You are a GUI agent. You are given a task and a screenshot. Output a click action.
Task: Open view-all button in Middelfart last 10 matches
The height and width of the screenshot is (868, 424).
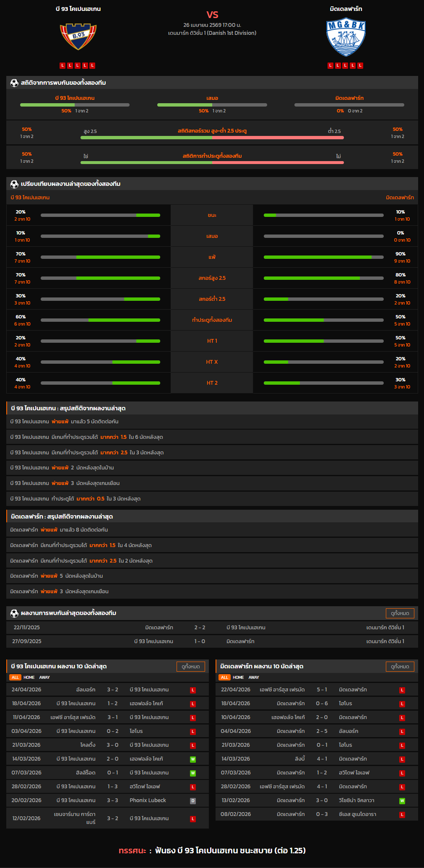[x=400, y=666]
